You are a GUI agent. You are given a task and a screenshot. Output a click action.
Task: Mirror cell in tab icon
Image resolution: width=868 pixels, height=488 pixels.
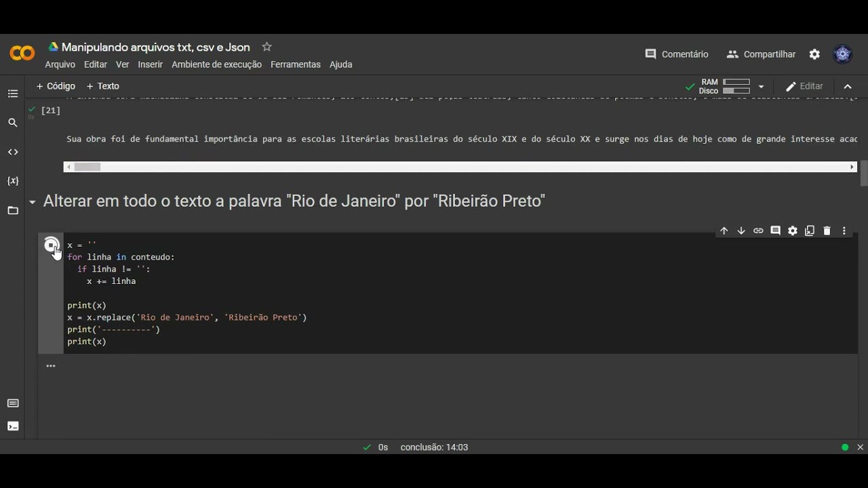810,231
